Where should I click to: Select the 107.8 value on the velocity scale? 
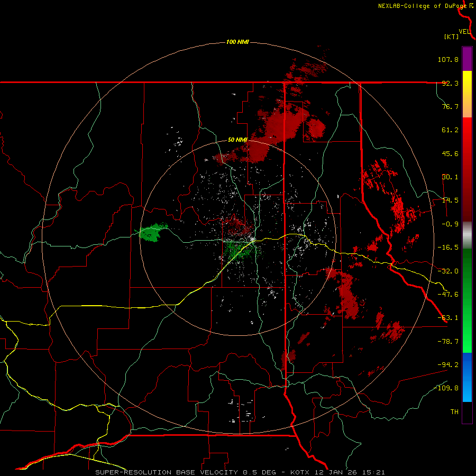(448, 59)
